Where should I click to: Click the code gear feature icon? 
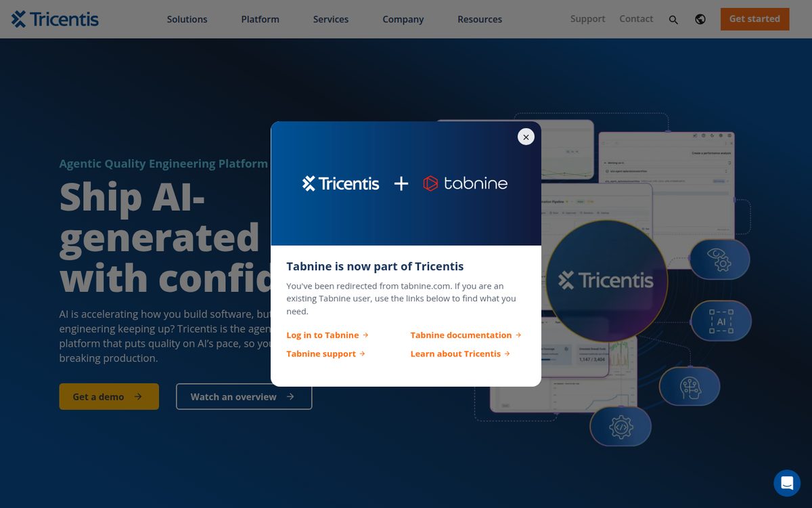tap(621, 427)
